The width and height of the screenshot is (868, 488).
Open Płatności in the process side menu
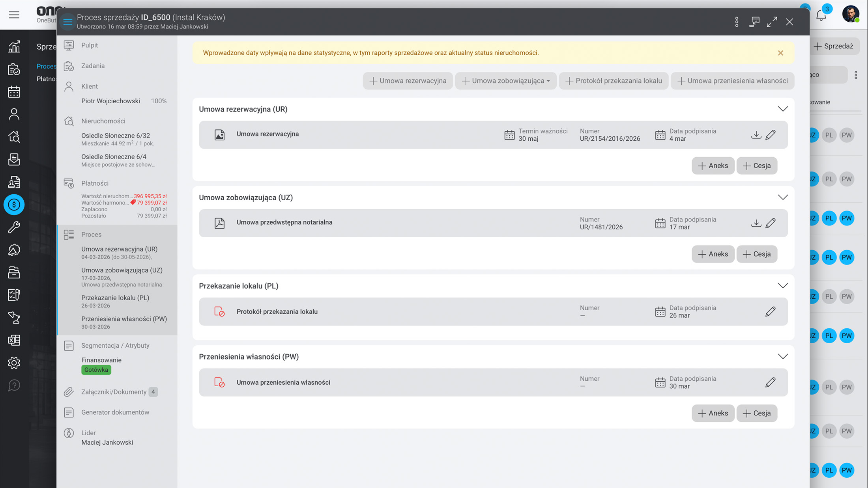[x=95, y=183]
